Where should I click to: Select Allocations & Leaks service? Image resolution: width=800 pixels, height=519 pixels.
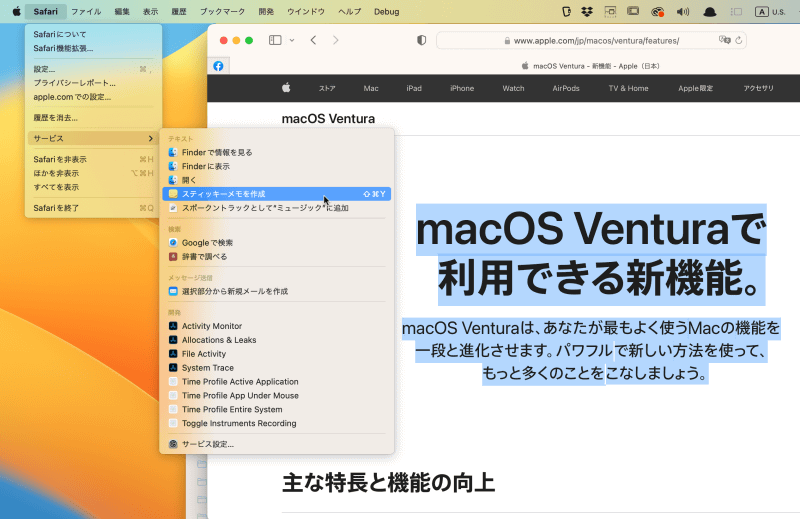[277, 339]
